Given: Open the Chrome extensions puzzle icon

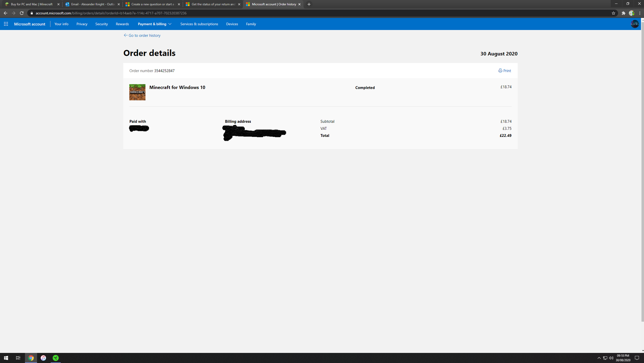Looking at the screenshot, I should [623, 13].
